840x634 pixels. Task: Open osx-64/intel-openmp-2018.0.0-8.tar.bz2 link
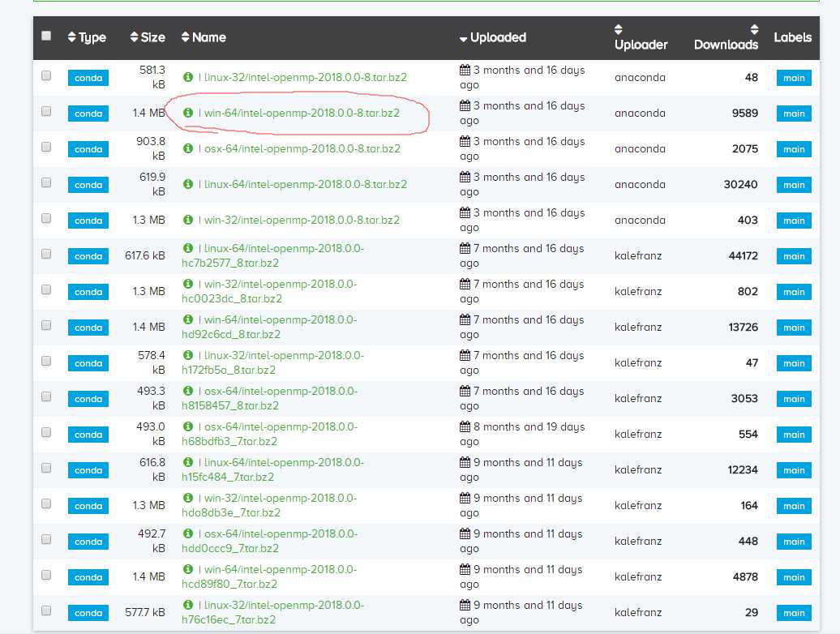tap(302, 148)
